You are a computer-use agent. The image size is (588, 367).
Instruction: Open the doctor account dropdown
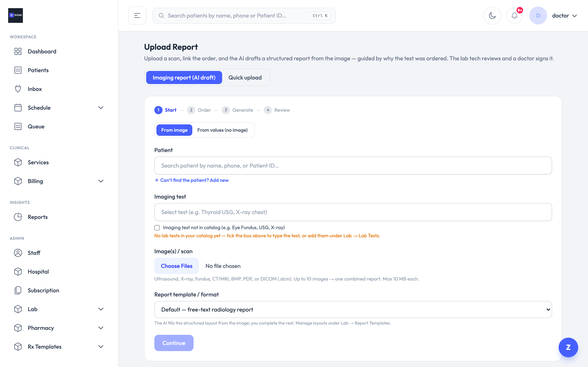pos(564,15)
